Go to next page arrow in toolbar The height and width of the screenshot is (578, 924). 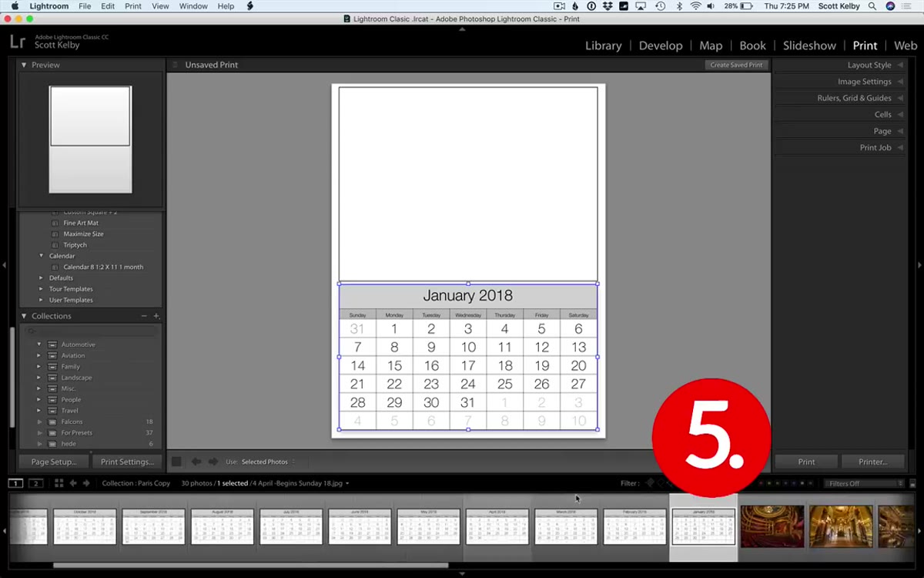[x=213, y=462]
